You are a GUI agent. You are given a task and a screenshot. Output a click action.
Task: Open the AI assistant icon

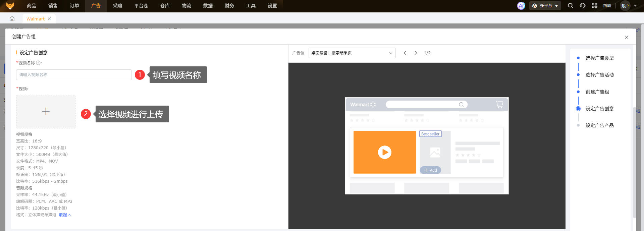pos(521,6)
